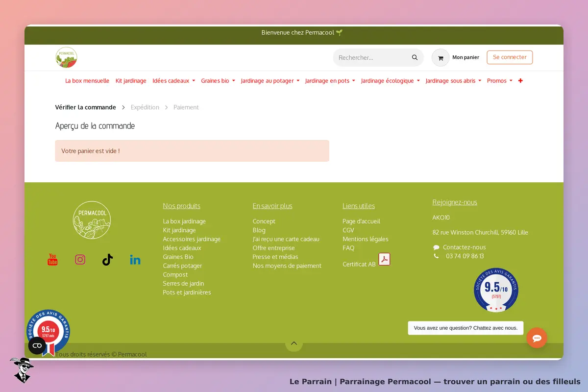Image resolution: width=588 pixels, height=392 pixels.
Task: Open La box jardinage footer link
Action: pyautogui.click(x=184, y=221)
